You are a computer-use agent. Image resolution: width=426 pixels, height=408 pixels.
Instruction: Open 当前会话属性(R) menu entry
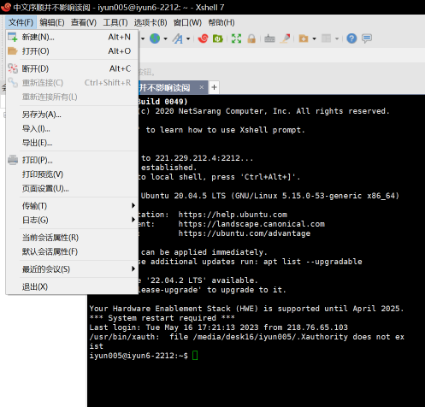pos(72,238)
